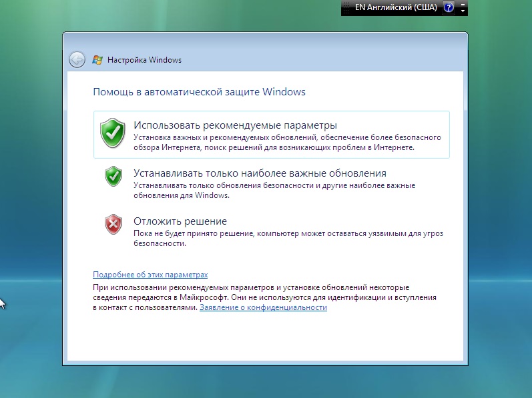This screenshot has width=532, height=398.
Task: Open language bar options arrow
Action: tap(463, 11)
